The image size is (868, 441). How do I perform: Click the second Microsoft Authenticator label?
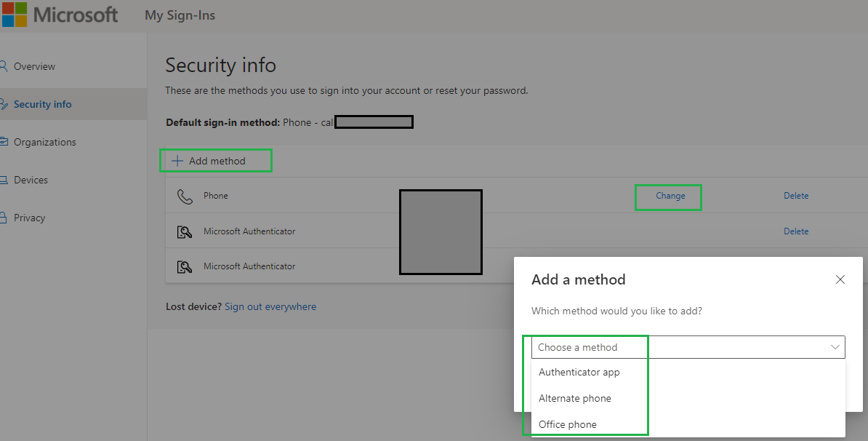pyautogui.click(x=249, y=266)
